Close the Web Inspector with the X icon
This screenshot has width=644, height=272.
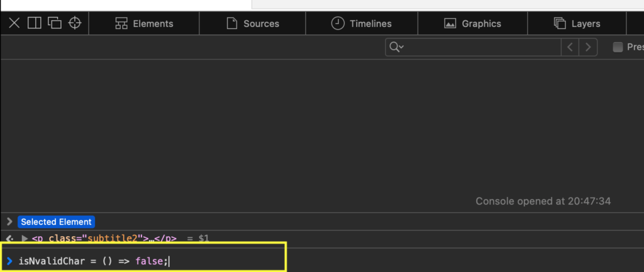point(14,23)
